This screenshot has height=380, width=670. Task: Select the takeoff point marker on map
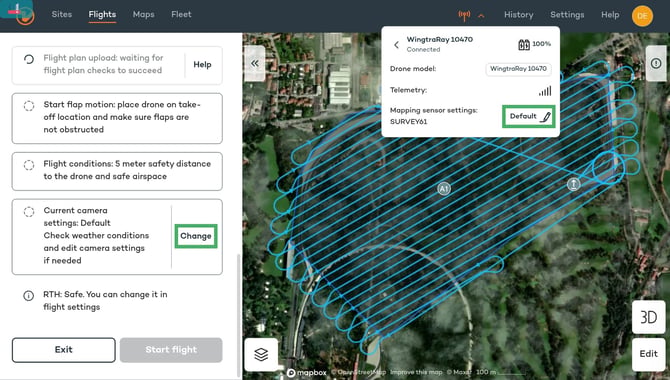pos(573,184)
